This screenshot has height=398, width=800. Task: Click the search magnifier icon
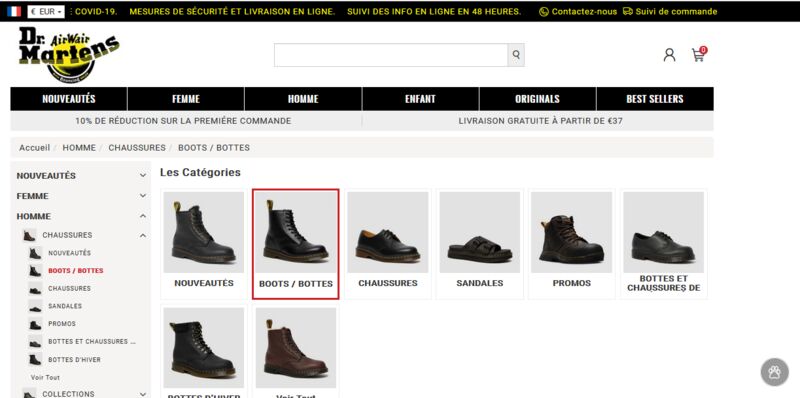coord(516,55)
